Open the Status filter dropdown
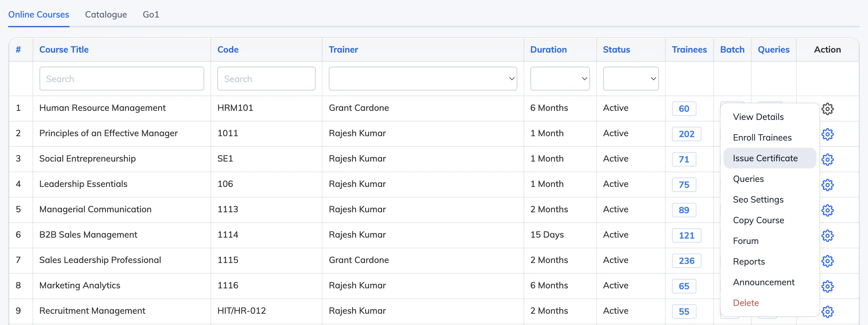 (x=630, y=79)
